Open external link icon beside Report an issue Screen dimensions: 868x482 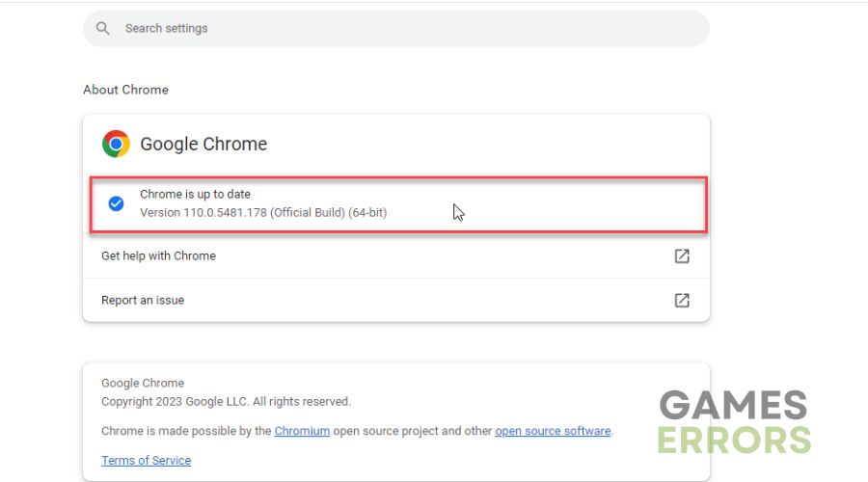[x=682, y=301]
